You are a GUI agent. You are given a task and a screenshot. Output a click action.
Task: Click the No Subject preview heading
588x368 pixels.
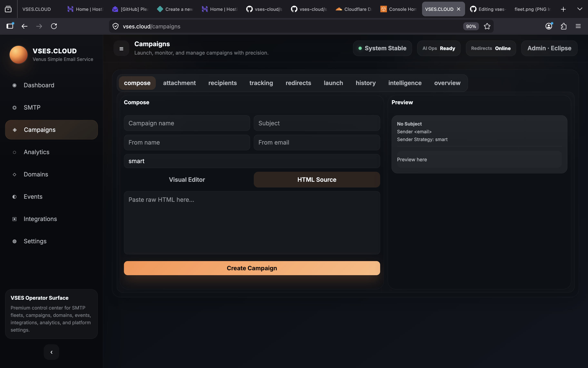pyautogui.click(x=409, y=124)
